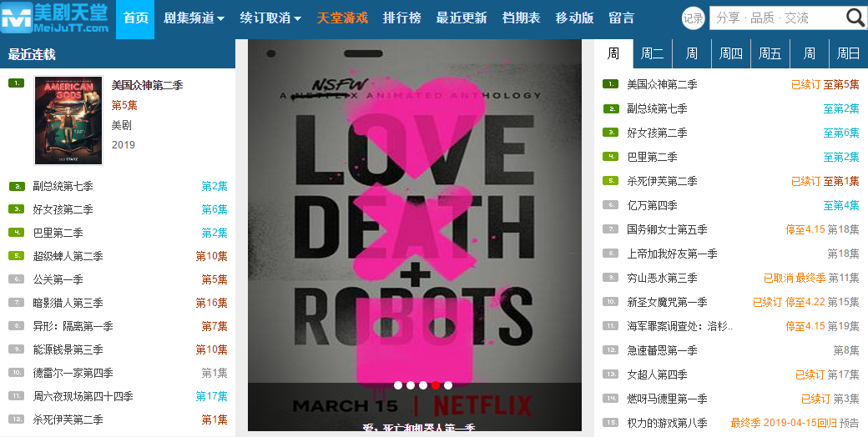The image size is (868, 437).
Task: Open 海军罪案调查处：洛杉.. link
Action: tap(679, 326)
